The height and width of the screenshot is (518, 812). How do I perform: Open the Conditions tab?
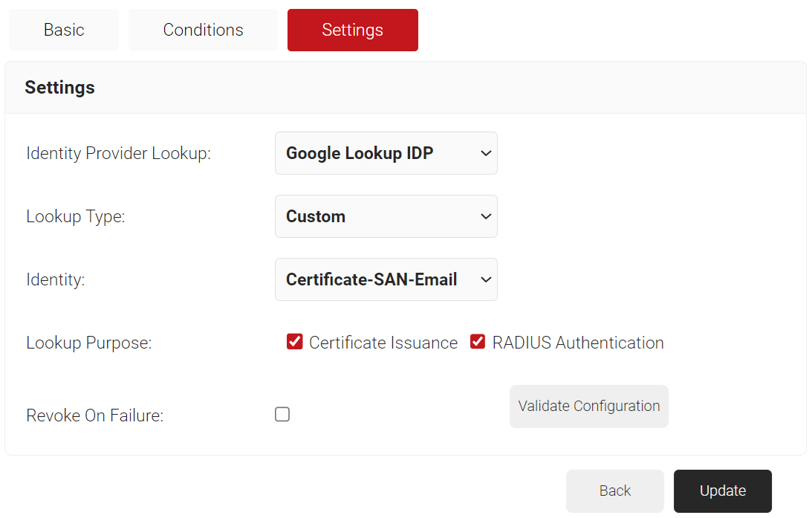click(x=203, y=30)
